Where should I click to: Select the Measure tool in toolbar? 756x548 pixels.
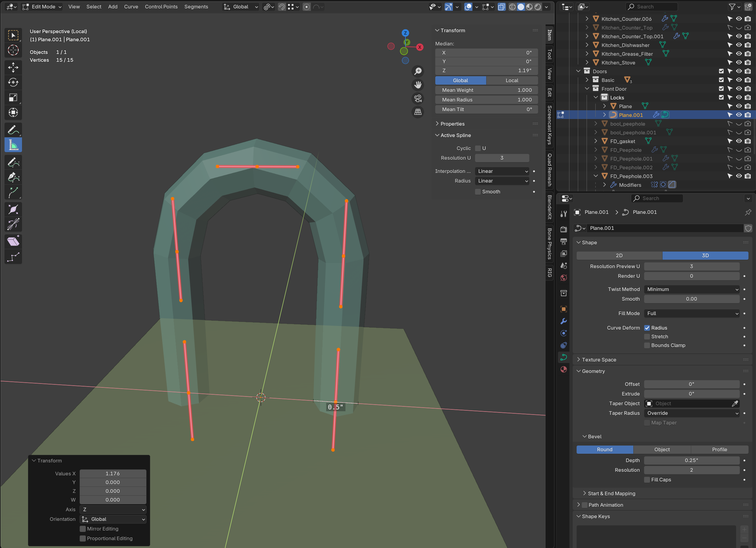[13, 145]
